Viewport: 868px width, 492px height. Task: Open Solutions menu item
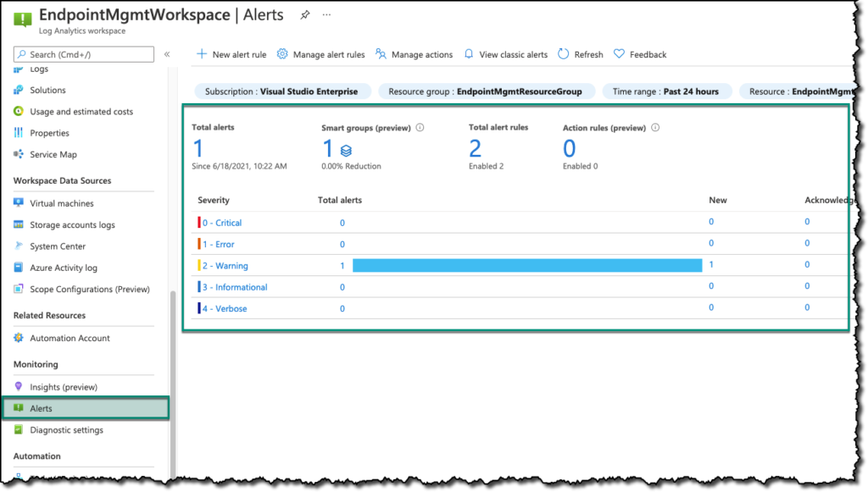point(47,90)
